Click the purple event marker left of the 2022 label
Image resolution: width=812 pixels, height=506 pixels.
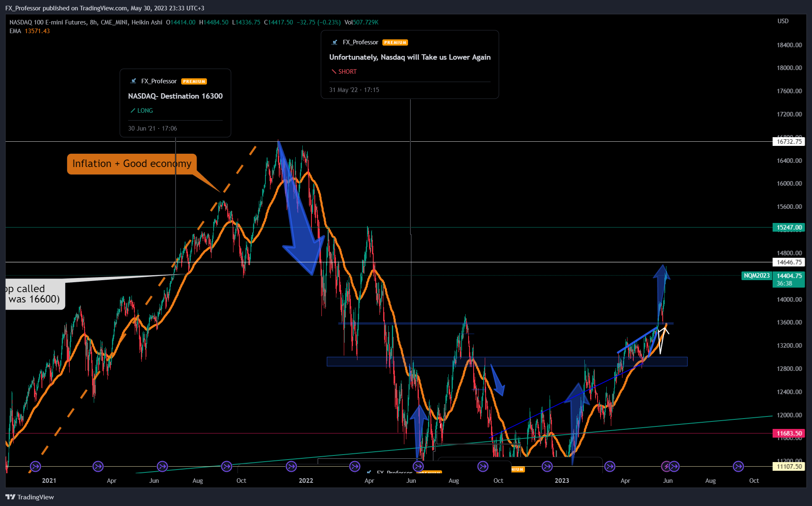tap(292, 467)
